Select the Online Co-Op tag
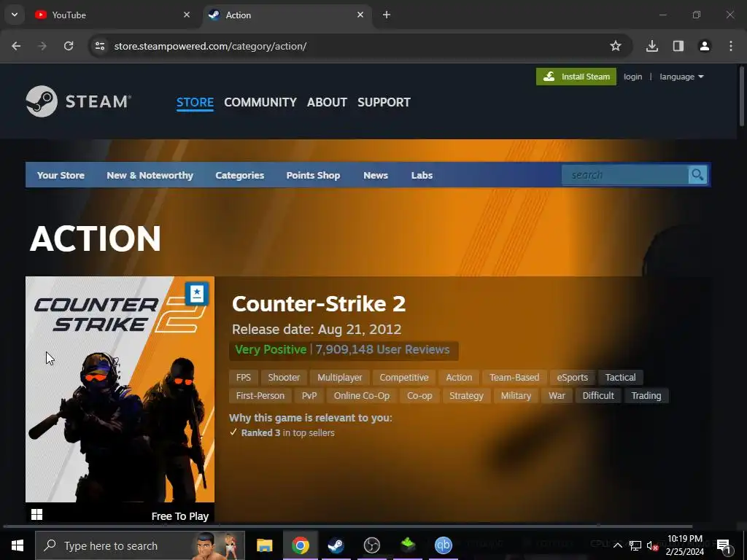747x560 pixels. coord(362,396)
